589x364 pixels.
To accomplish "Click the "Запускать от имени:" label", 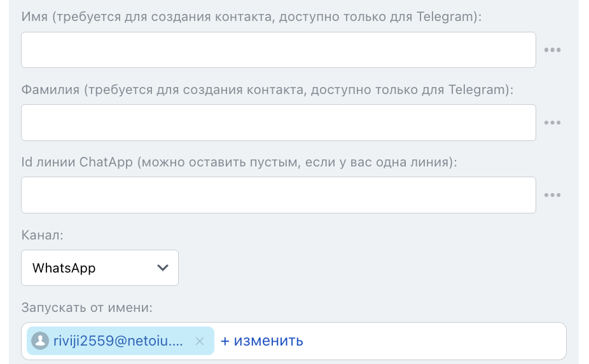I will (87, 308).
